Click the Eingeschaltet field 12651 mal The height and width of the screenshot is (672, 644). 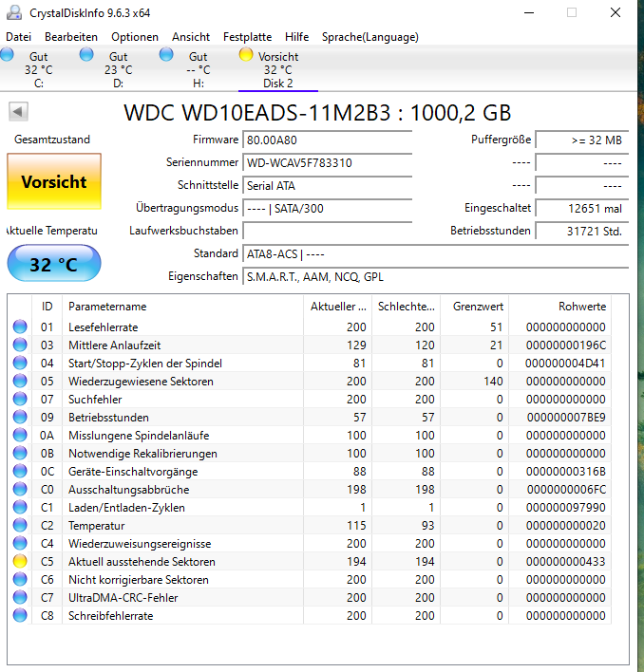(x=582, y=208)
